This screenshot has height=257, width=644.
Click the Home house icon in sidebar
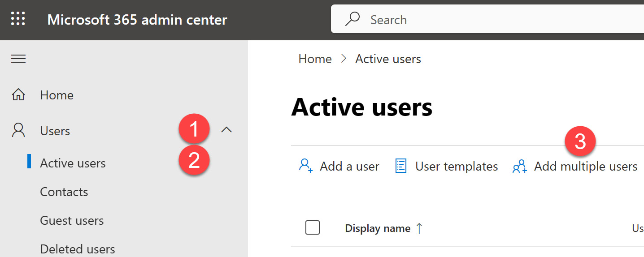click(18, 95)
